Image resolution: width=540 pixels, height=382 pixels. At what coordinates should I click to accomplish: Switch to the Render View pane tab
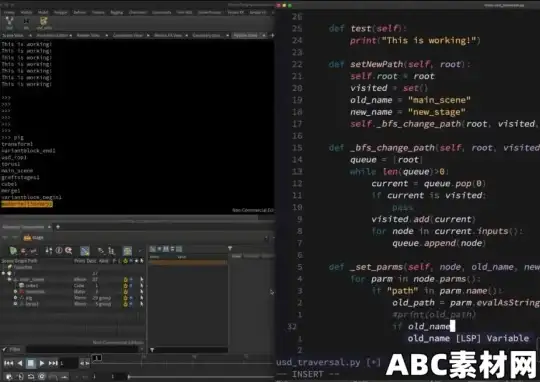(88, 35)
